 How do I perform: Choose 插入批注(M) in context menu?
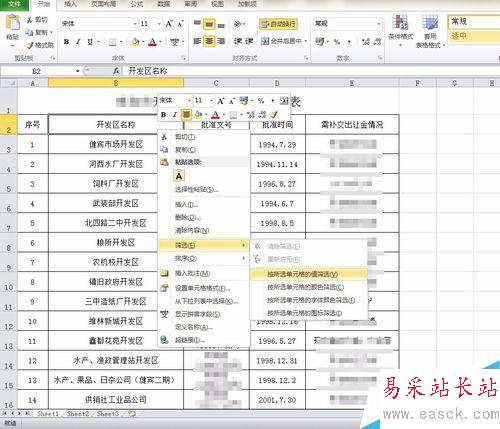click(204, 273)
